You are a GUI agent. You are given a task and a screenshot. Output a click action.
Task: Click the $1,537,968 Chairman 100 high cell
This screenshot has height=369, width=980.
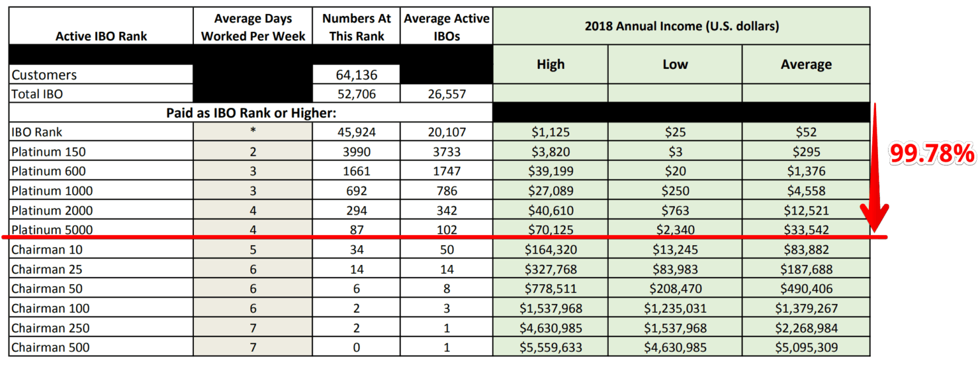[551, 308]
